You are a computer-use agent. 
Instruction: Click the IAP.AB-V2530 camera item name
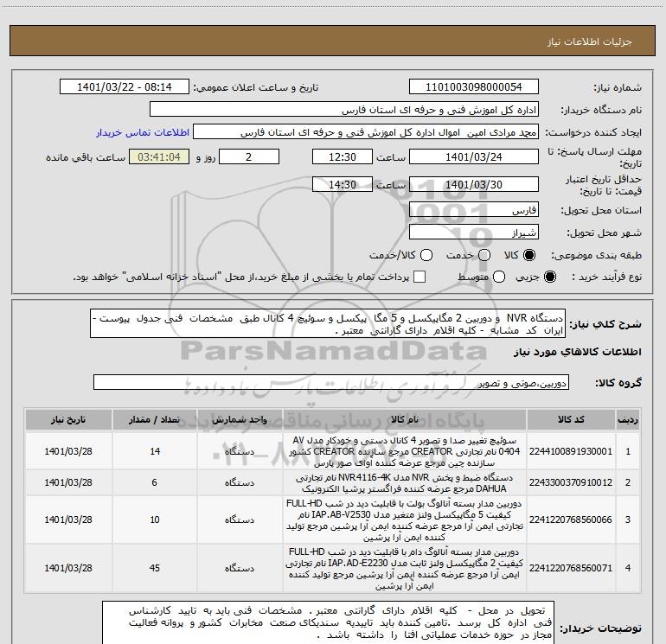pyautogui.click(x=405, y=520)
